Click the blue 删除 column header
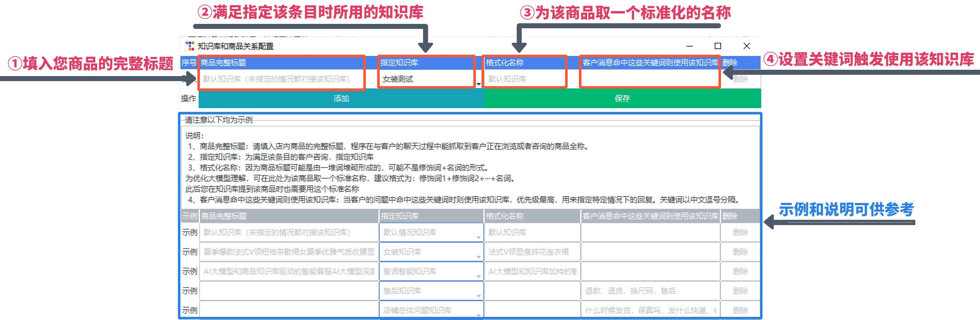 (x=740, y=63)
